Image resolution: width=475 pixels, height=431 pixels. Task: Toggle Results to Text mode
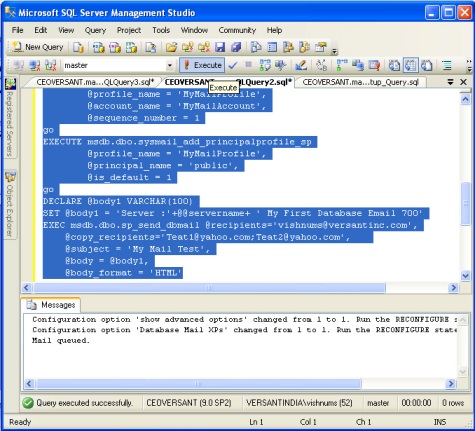[x=394, y=65]
